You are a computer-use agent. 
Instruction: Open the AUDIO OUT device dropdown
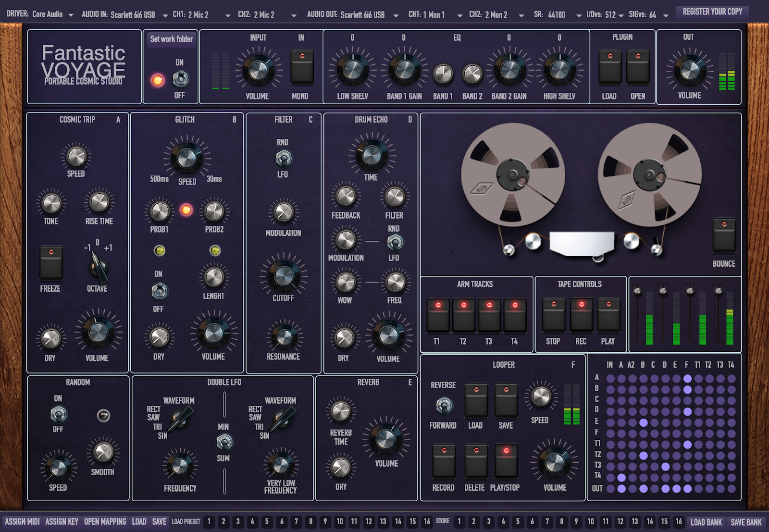(353, 15)
